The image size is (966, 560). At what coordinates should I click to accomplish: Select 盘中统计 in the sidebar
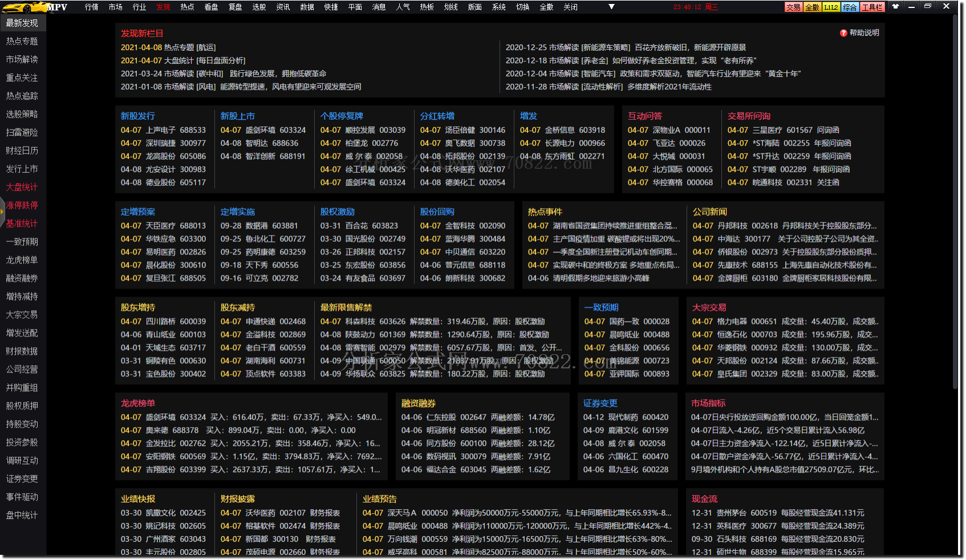[x=23, y=516]
